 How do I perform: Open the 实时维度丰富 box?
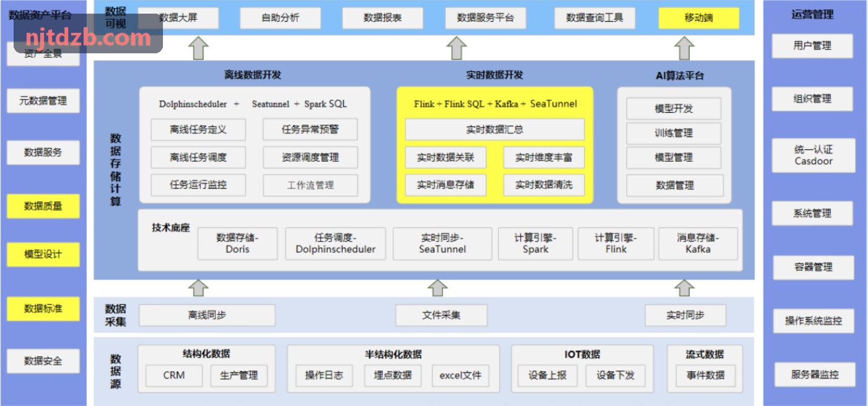pos(544,157)
